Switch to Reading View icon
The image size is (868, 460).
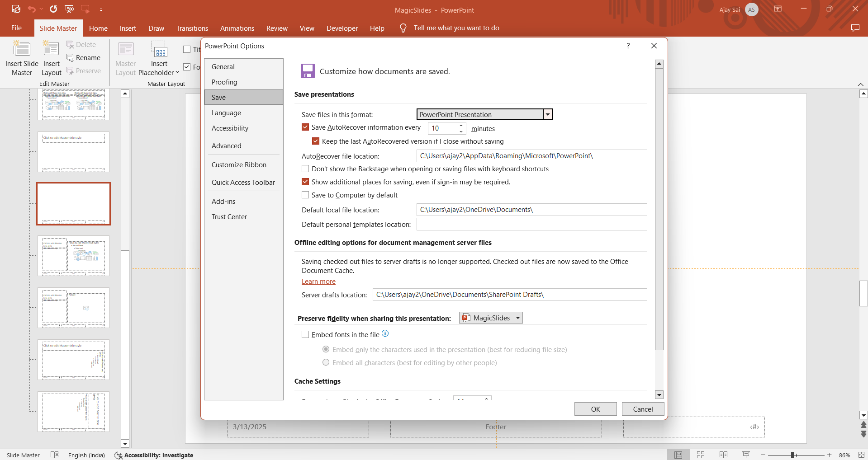click(x=723, y=455)
